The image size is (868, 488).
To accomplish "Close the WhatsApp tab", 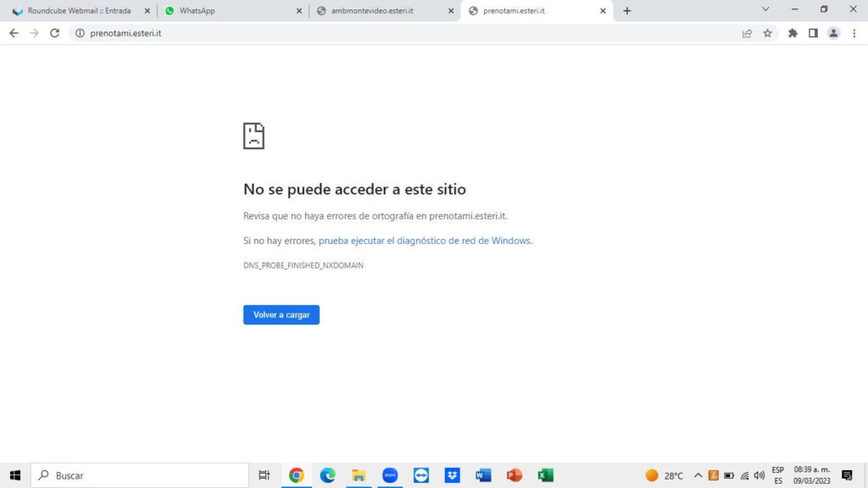I will [298, 11].
